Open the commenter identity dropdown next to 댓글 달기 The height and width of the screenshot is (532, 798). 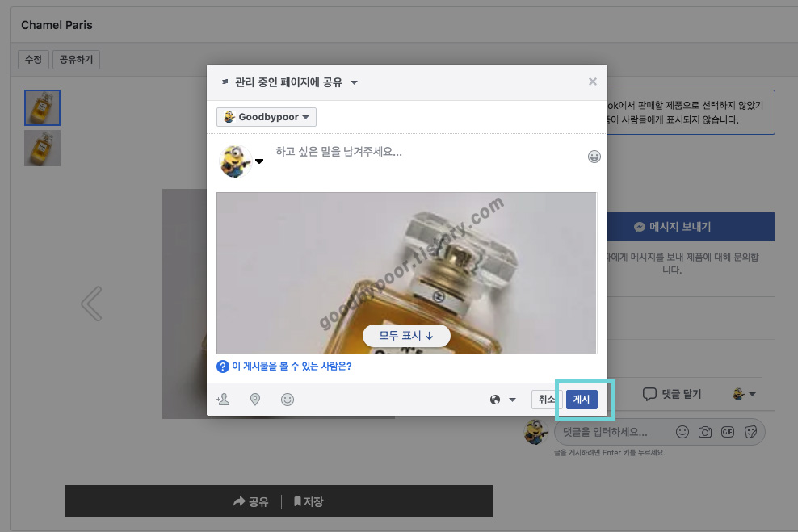pyautogui.click(x=744, y=394)
